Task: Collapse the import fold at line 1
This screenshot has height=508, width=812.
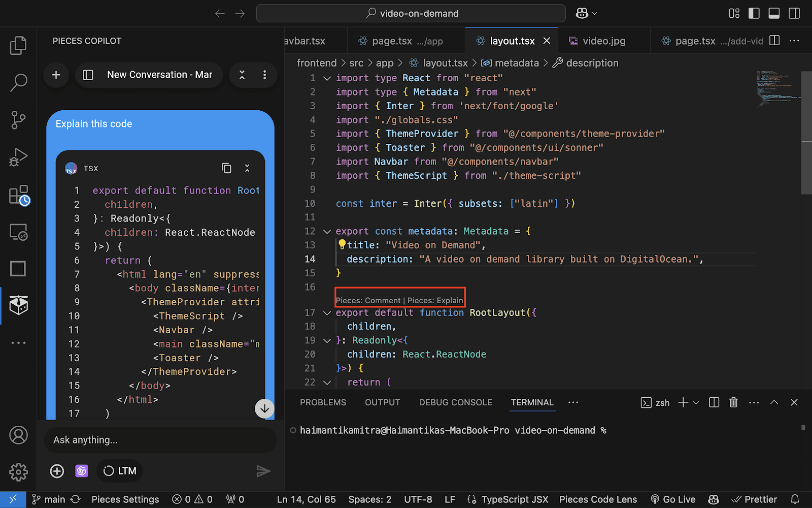Action: [x=327, y=78]
